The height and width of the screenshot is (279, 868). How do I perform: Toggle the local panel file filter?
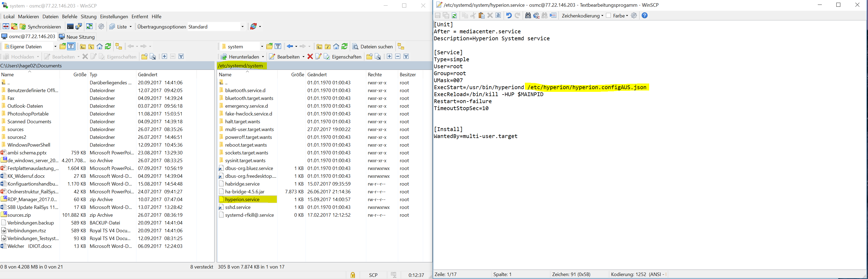(71, 46)
